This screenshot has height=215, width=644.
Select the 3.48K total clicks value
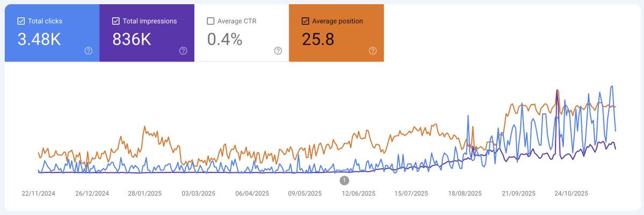39,40
